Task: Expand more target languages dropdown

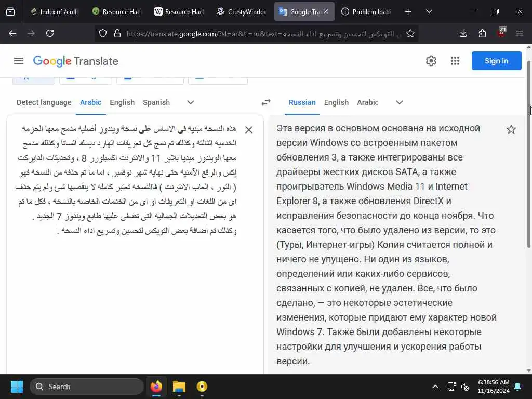Action: 400,102
